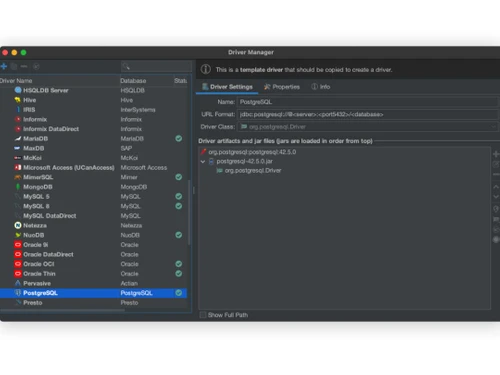Screen dimensions: 500x375
Task: Click the green status check for MimerSQL
Action: (179, 177)
